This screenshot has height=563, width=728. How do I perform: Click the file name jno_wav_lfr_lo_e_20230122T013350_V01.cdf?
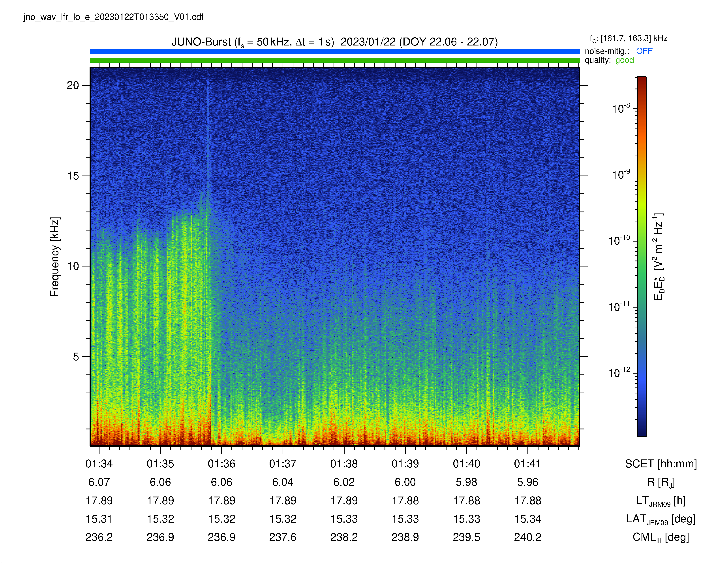click(113, 17)
